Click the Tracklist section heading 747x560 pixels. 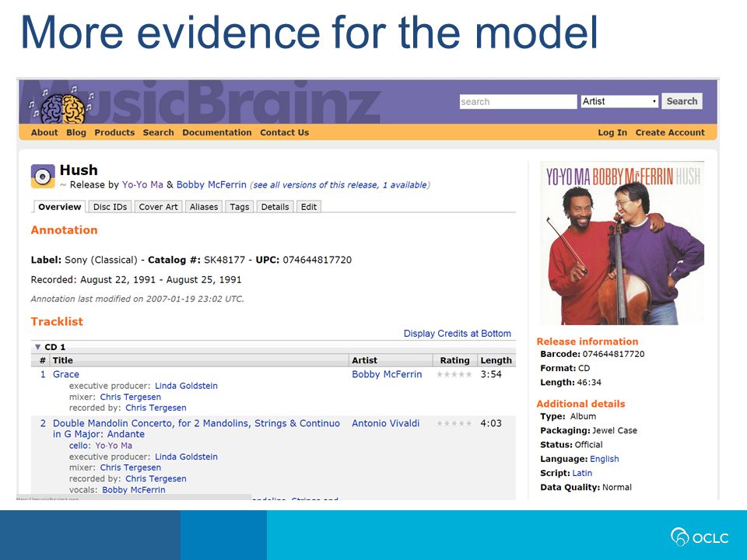[x=57, y=321]
